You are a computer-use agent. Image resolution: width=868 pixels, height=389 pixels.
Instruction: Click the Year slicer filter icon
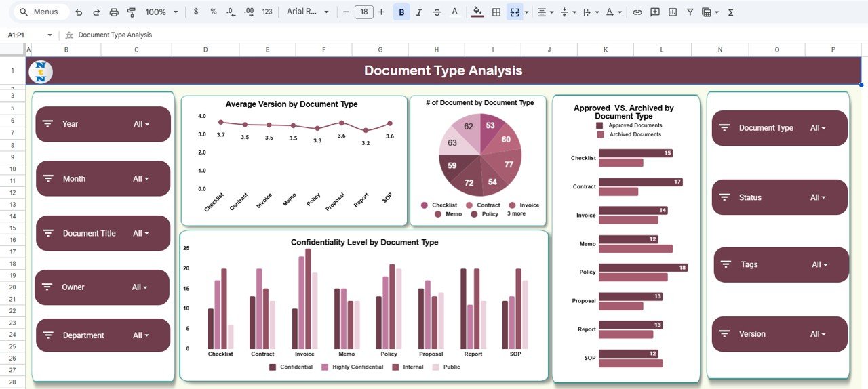[47, 124]
